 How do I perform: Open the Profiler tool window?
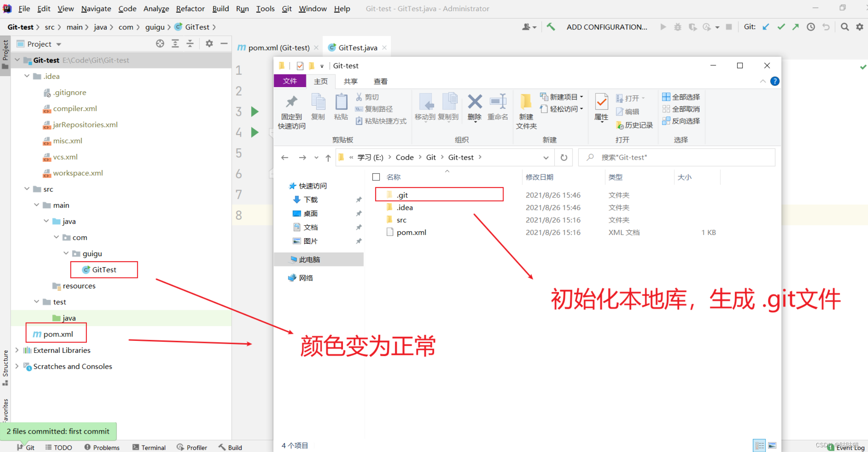click(x=192, y=447)
